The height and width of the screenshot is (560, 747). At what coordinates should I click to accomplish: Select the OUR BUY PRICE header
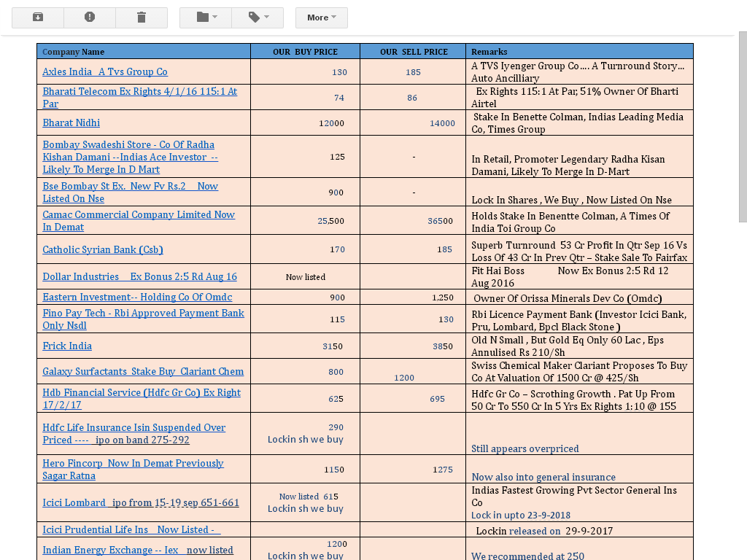[x=306, y=52]
